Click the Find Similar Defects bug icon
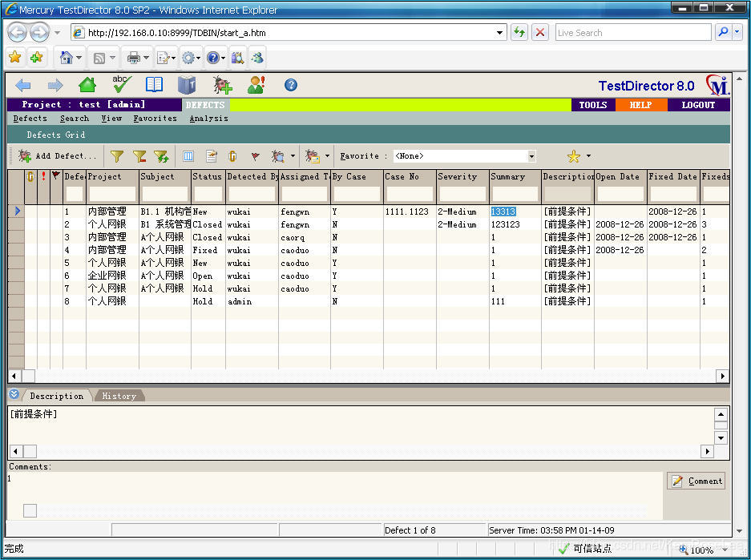The height and width of the screenshot is (560, 751). point(278,156)
